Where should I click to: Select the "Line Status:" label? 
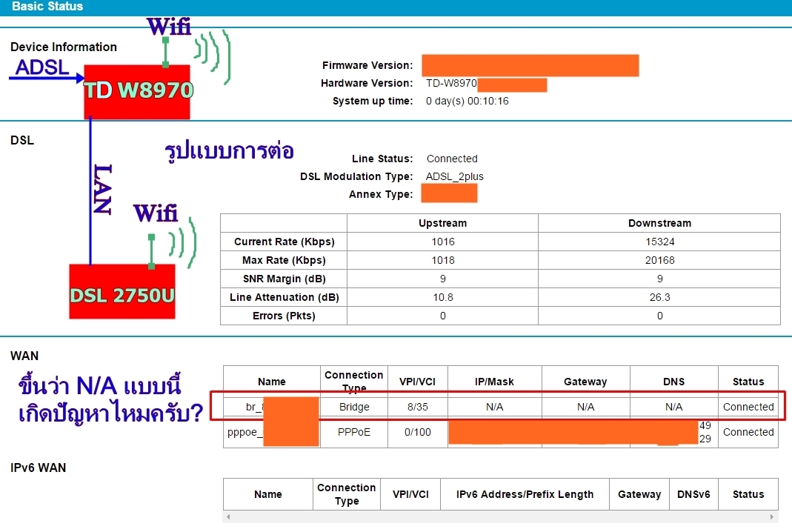[x=382, y=159]
